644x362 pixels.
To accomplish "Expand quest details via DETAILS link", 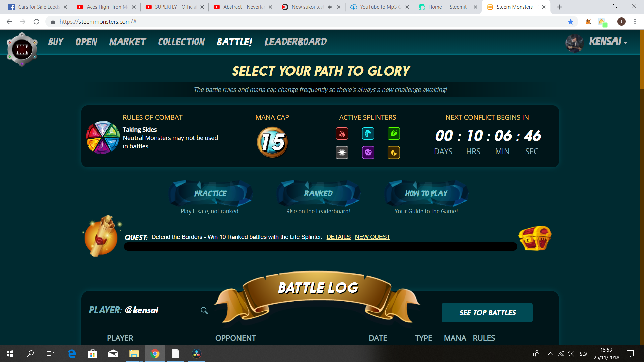I will click(338, 237).
